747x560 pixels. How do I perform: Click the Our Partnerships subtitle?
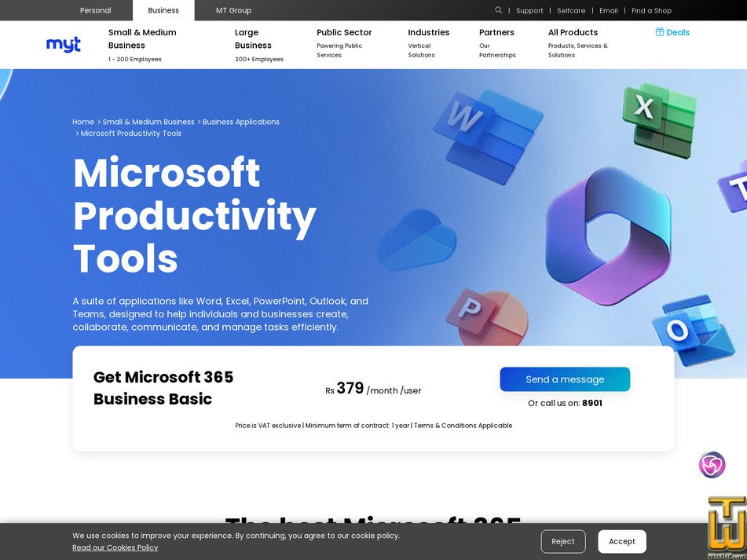(x=497, y=50)
